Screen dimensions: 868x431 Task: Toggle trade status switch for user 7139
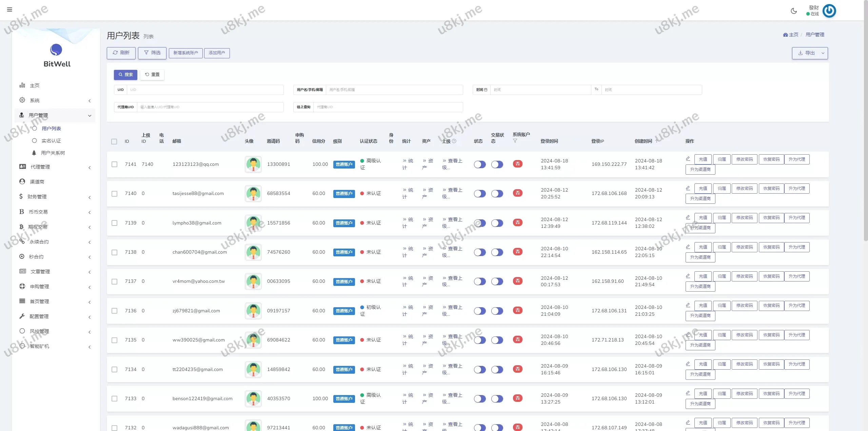(x=497, y=223)
